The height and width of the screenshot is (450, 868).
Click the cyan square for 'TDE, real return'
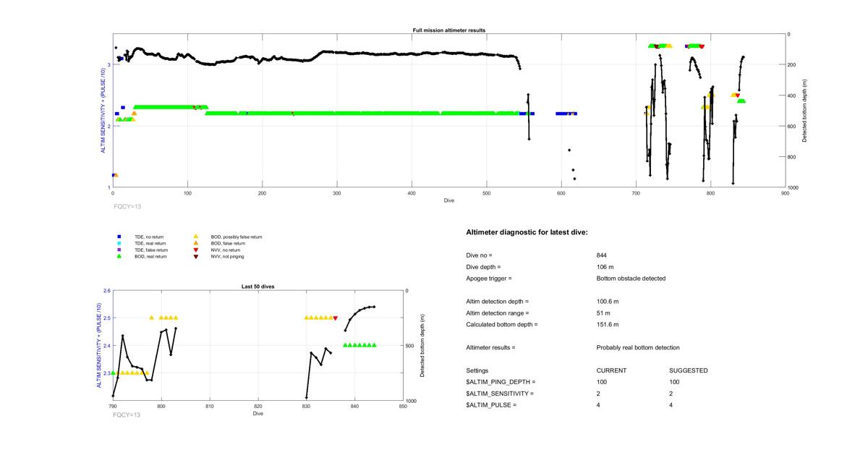pyautogui.click(x=119, y=243)
